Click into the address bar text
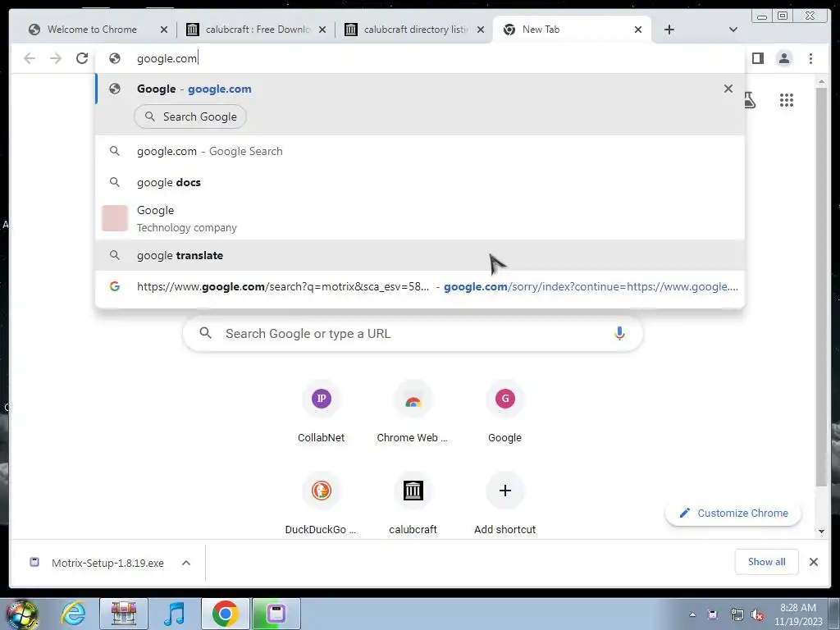 [x=167, y=58]
